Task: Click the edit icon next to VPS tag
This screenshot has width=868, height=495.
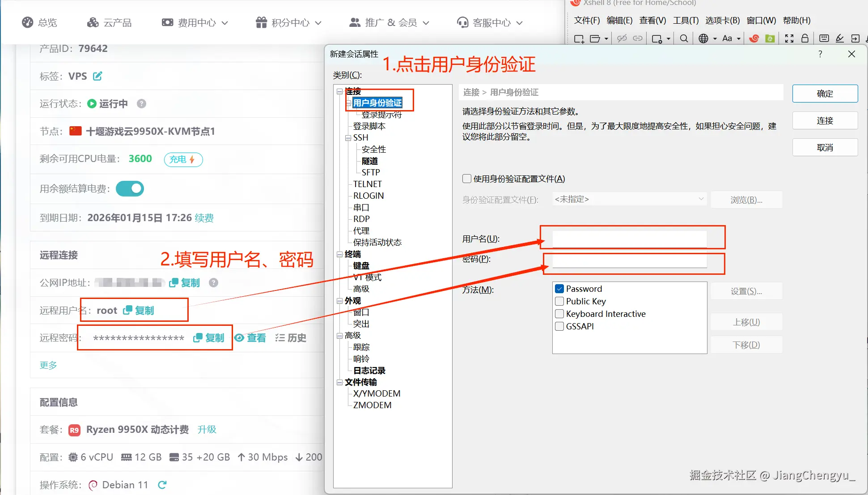Action: pos(97,76)
